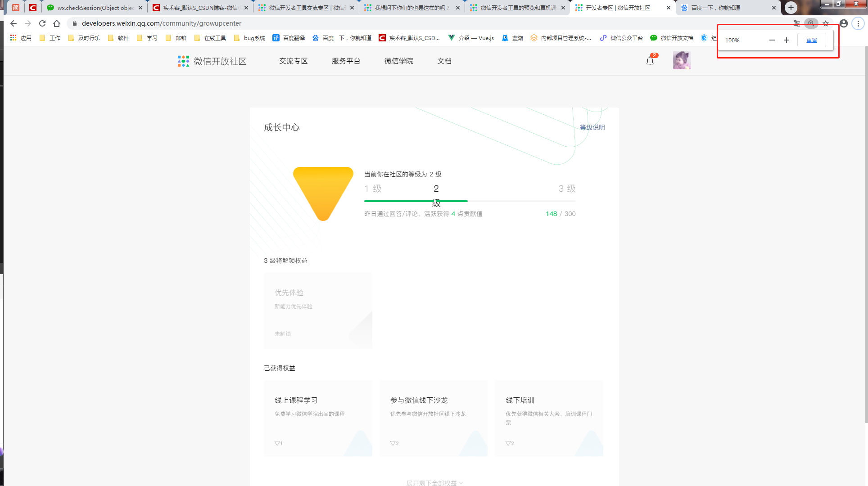
Task: Open the Chrome three-dot menu
Action: pos(858,23)
